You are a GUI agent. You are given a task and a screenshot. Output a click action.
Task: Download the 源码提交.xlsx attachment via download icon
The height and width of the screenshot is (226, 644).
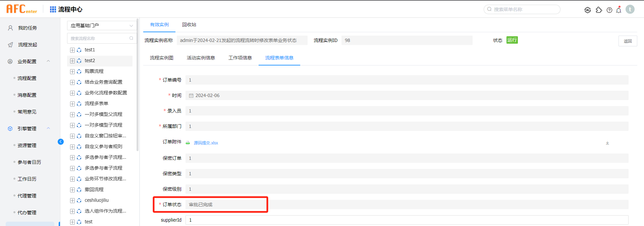pos(607,143)
